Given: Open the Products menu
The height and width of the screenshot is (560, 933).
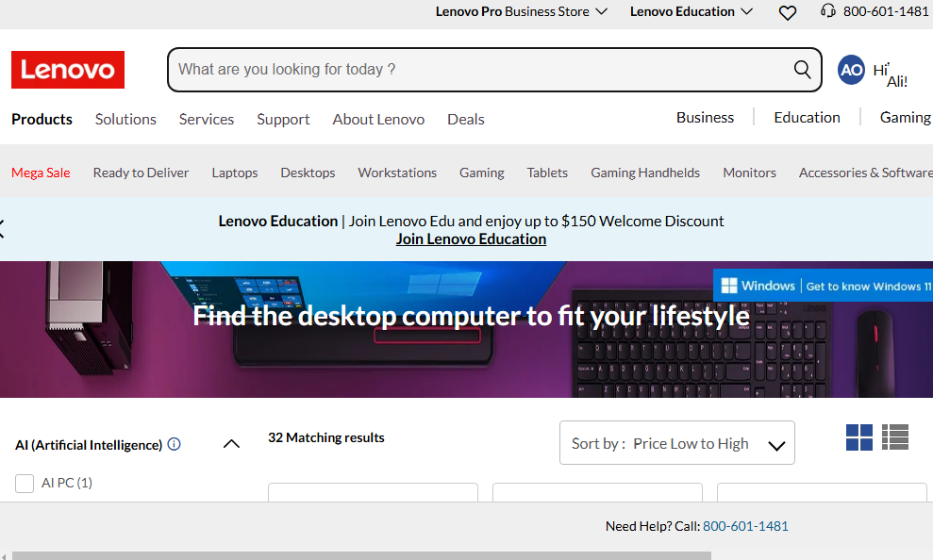Looking at the screenshot, I should tap(42, 120).
